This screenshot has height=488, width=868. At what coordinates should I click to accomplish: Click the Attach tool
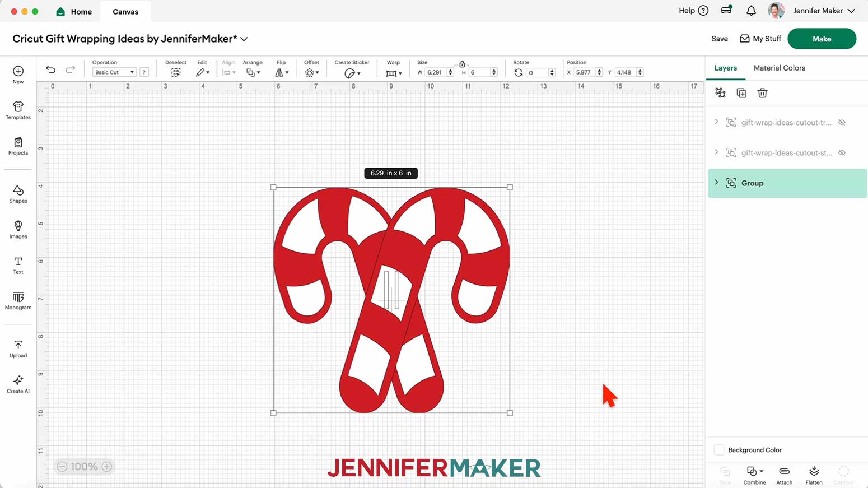[784, 475]
